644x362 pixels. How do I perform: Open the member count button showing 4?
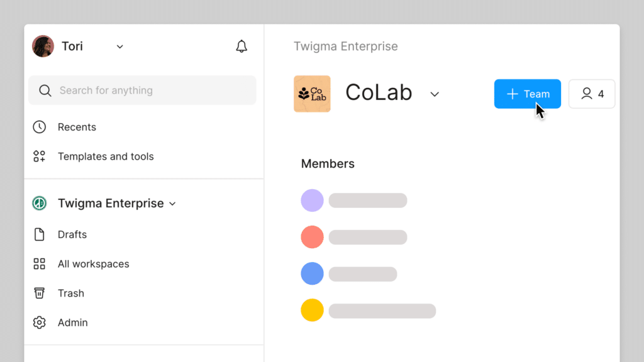tap(591, 94)
